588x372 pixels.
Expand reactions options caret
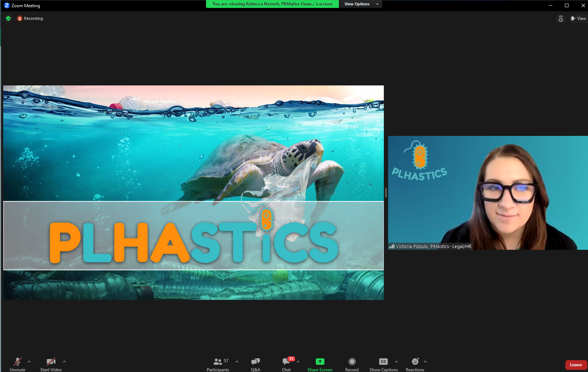pyautogui.click(x=425, y=362)
